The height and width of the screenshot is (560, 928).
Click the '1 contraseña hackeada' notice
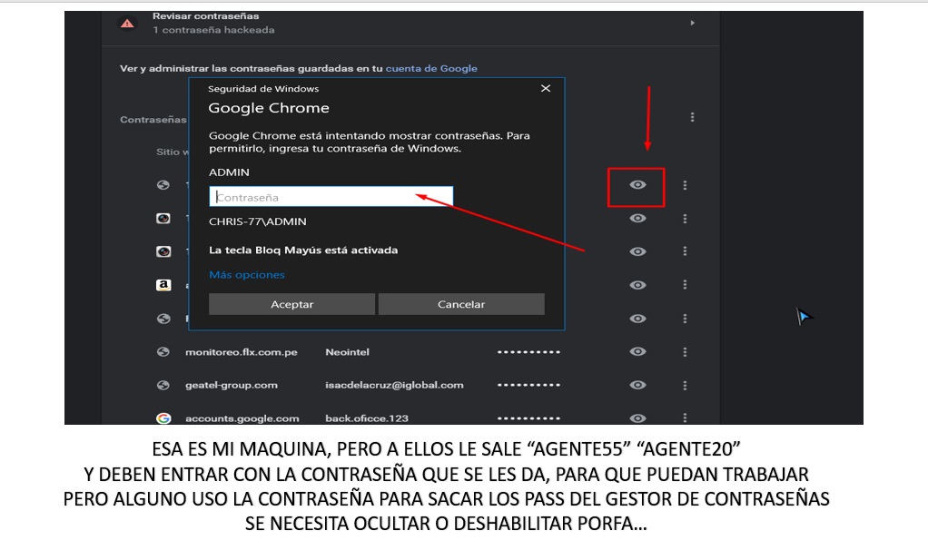click(x=213, y=30)
